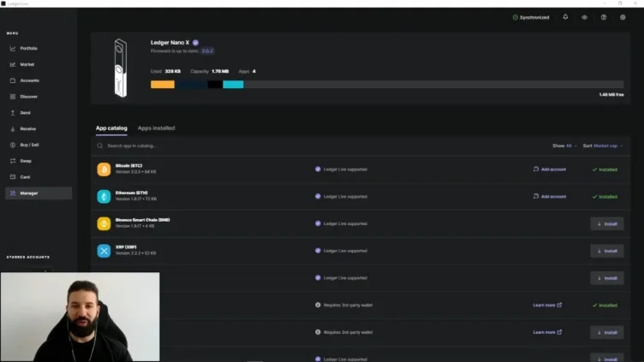This screenshot has height=362, width=644.
Task: Click the Portfolio chart icon
Action: [13, 49]
